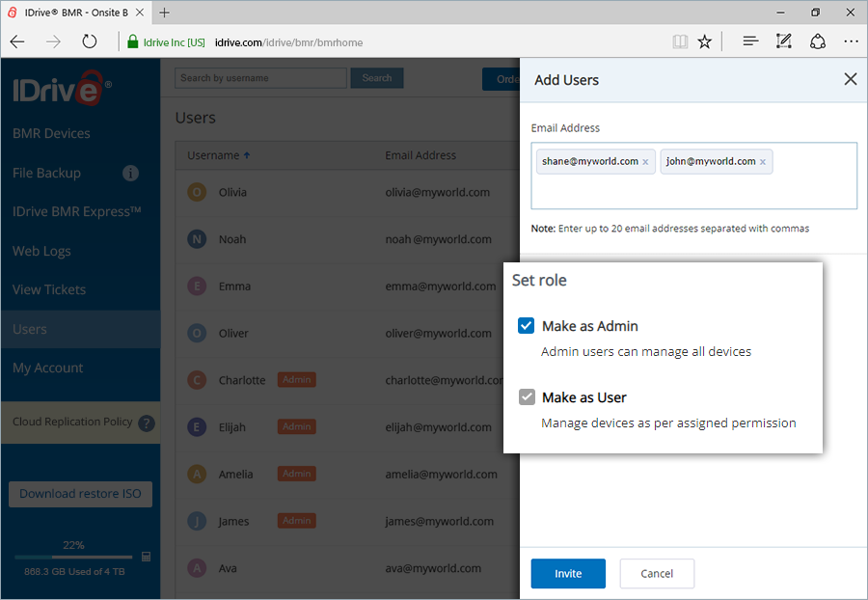
Task: Open Reading view with the book icon
Action: tap(680, 41)
